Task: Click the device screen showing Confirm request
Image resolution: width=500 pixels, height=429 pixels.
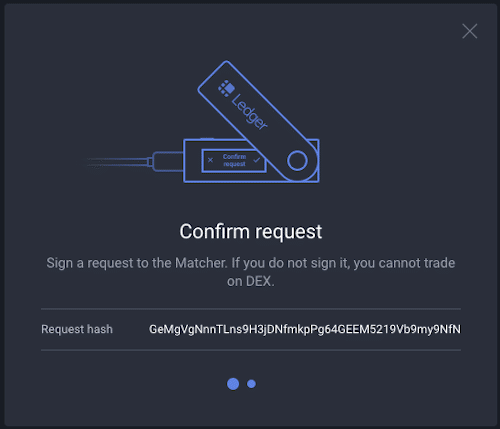Action: point(234,160)
